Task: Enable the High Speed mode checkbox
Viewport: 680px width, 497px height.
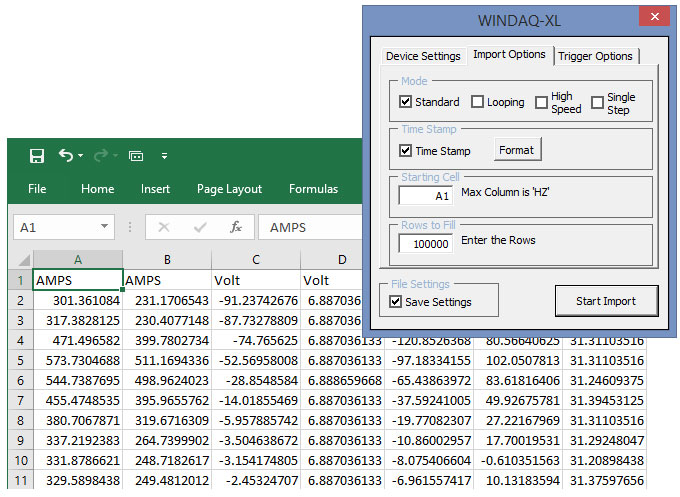Action: click(x=541, y=103)
